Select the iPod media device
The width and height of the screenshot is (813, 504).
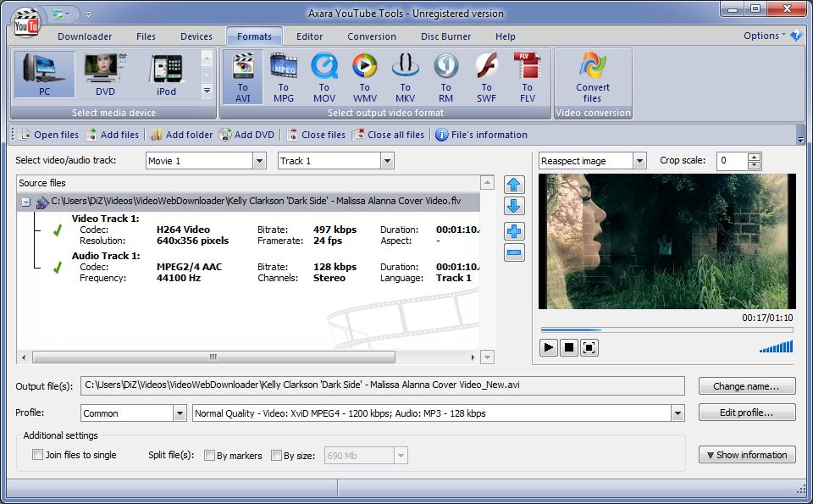(167, 75)
